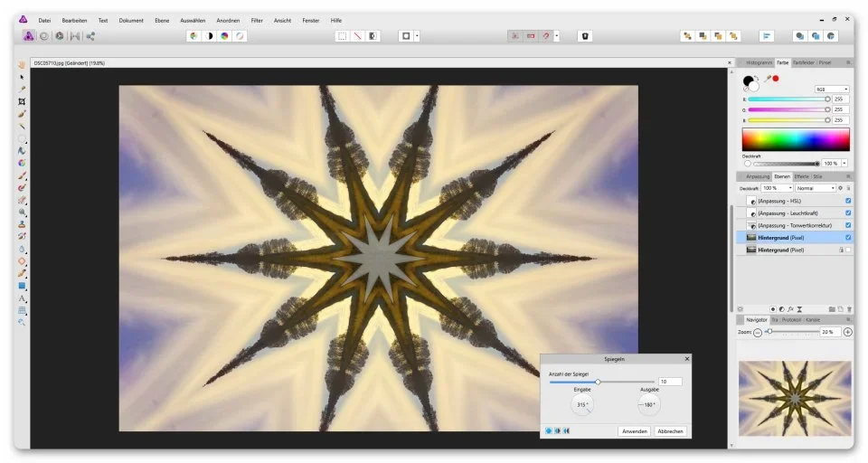Image resolution: width=868 pixels, height=463 pixels.
Task: Click zoom in plus button in Navigator
Action: point(847,332)
